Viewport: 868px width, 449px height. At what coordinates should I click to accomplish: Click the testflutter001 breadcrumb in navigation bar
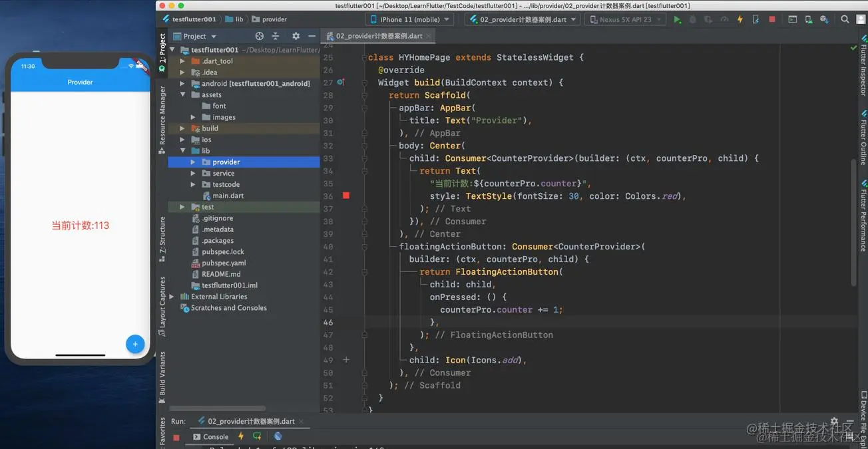(x=189, y=19)
